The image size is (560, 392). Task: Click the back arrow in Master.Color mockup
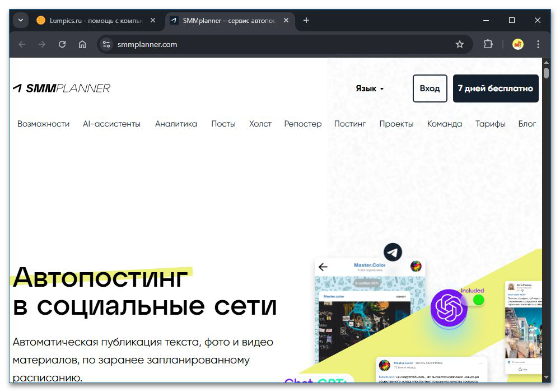(x=323, y=267)
